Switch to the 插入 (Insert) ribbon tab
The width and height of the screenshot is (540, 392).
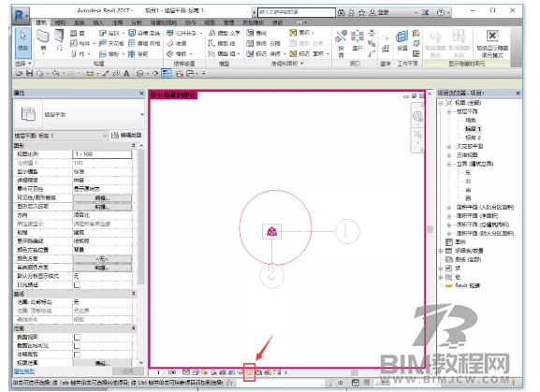coord(98,22)
